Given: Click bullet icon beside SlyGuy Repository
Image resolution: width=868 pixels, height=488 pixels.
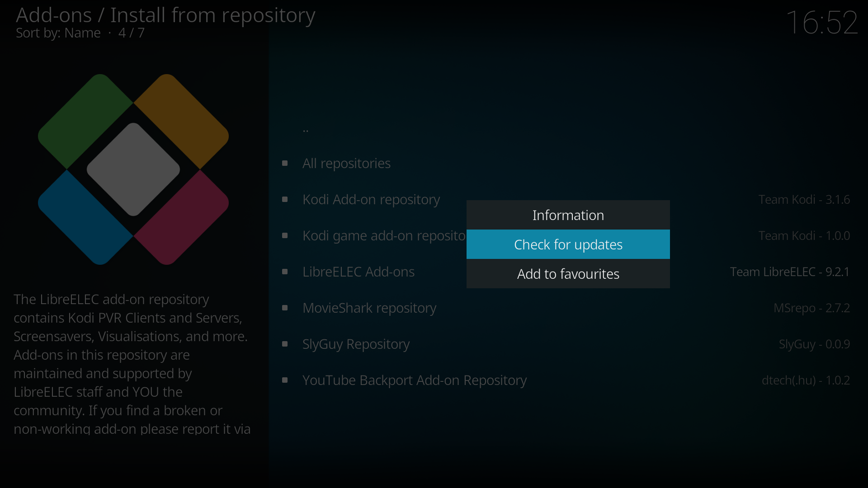Looking at the screenshot, I should click(285, 344).
